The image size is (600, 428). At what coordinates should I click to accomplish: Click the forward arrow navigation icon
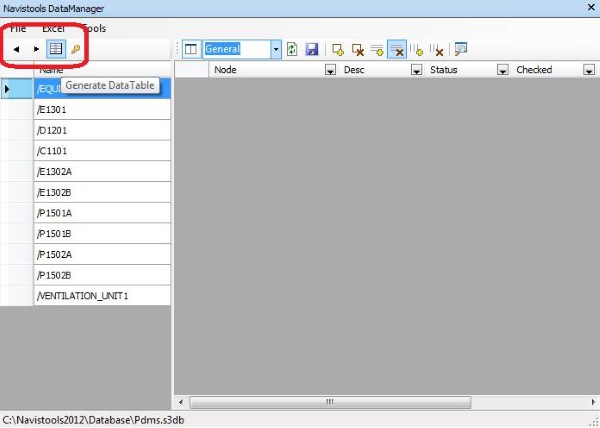tap(37, 48)
